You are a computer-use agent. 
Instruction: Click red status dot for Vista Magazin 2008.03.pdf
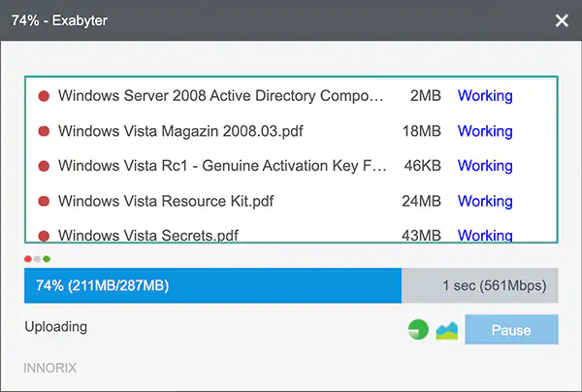click(44, 131)
